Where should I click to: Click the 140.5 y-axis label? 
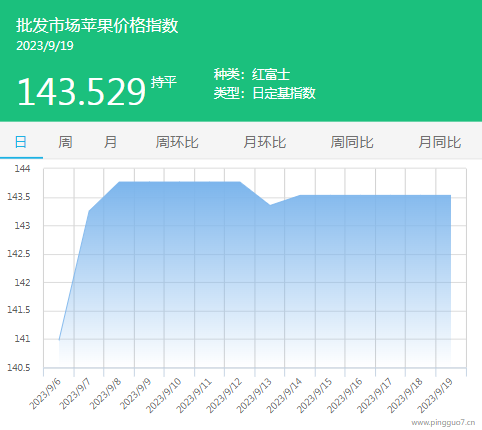[x=19, y=368]
